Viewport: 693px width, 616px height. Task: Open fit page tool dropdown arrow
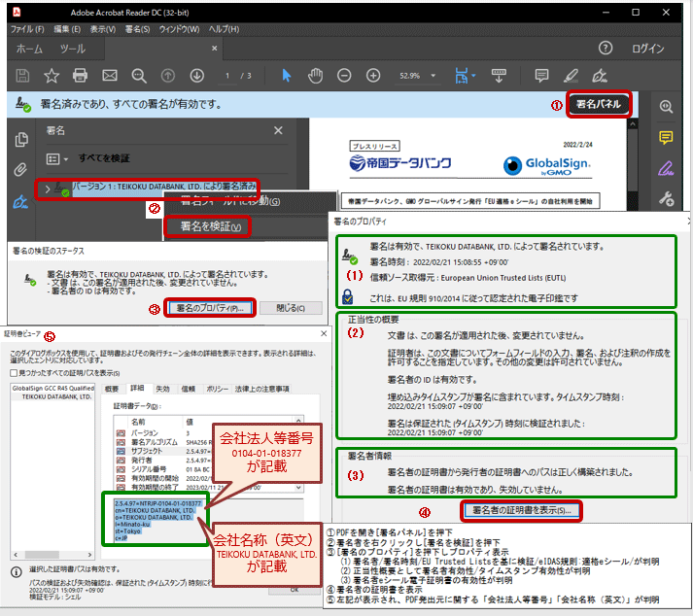473,76
